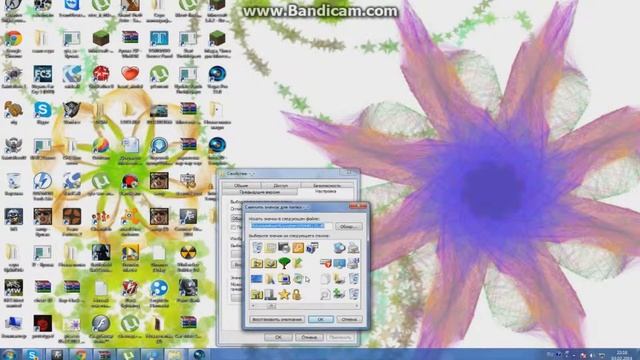Open Chrome from the taskbar
The image size is (640, 360).
pos(80,354)
